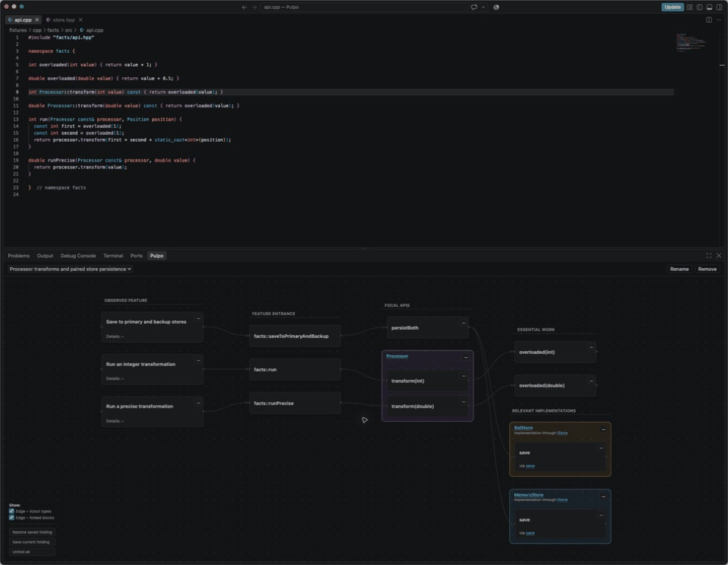
Task: Collapse the 'Run a precise transformation' block
Action: (199, 403)
